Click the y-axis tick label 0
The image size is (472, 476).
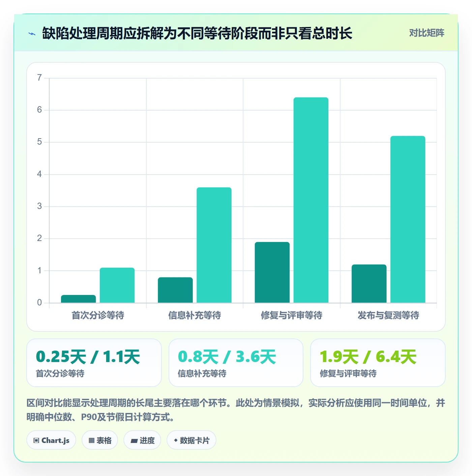tap(39, 303)
